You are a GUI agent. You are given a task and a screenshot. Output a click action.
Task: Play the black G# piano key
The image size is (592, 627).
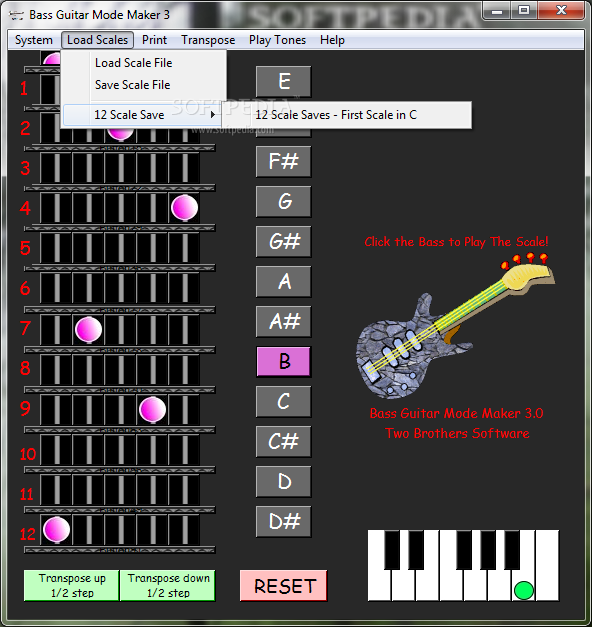[488, 550]
